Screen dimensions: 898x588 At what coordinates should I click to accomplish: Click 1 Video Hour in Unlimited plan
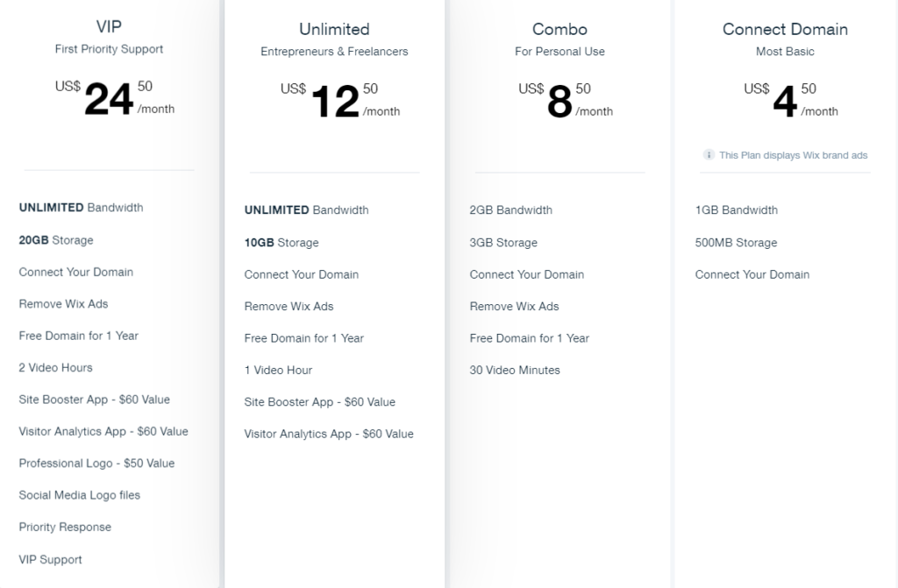pos(278,370)
